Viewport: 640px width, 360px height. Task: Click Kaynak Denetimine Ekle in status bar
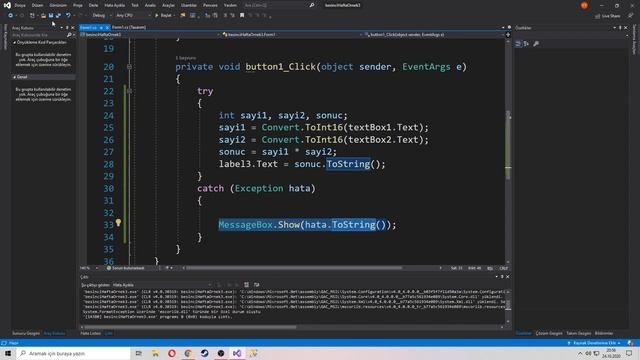pos(594,343)
